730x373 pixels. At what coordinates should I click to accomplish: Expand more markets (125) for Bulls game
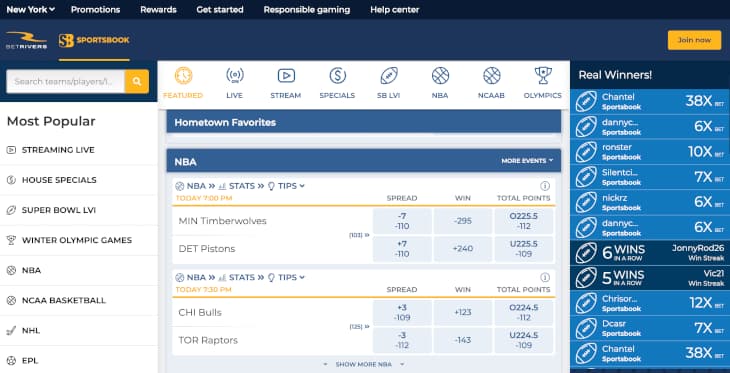(359, 327)
